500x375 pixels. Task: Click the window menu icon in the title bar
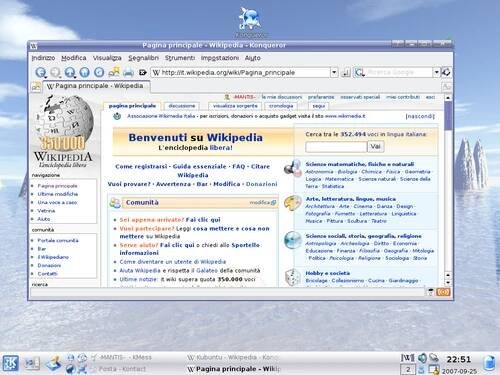[34, 46]
